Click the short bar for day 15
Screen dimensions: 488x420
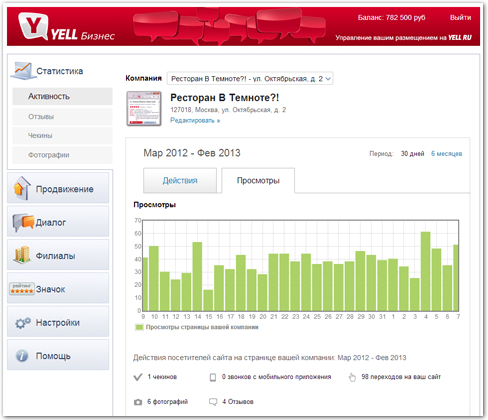point(208,300)
